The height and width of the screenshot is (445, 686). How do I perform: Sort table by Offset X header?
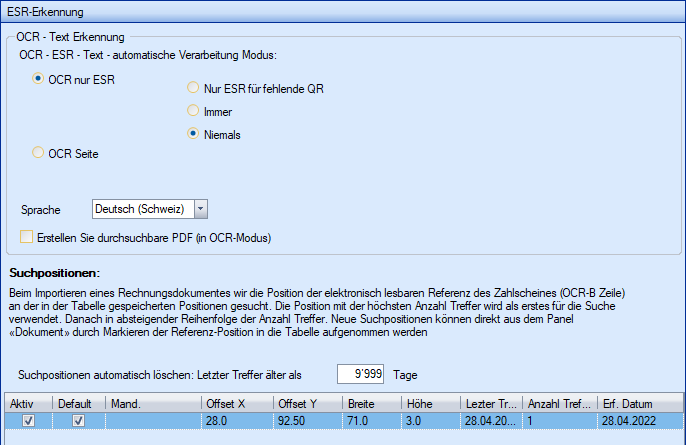238,403
